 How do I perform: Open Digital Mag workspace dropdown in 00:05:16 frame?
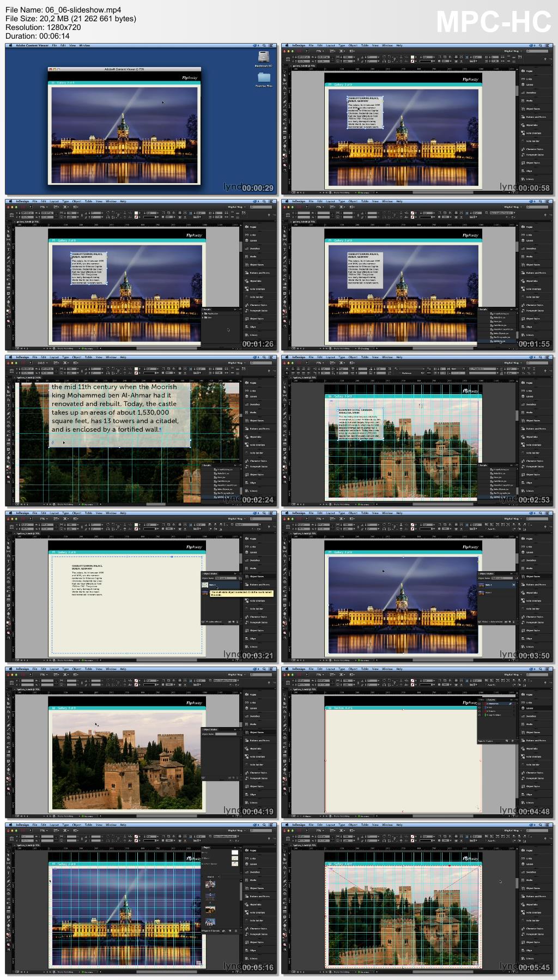[x=236, y=831]
